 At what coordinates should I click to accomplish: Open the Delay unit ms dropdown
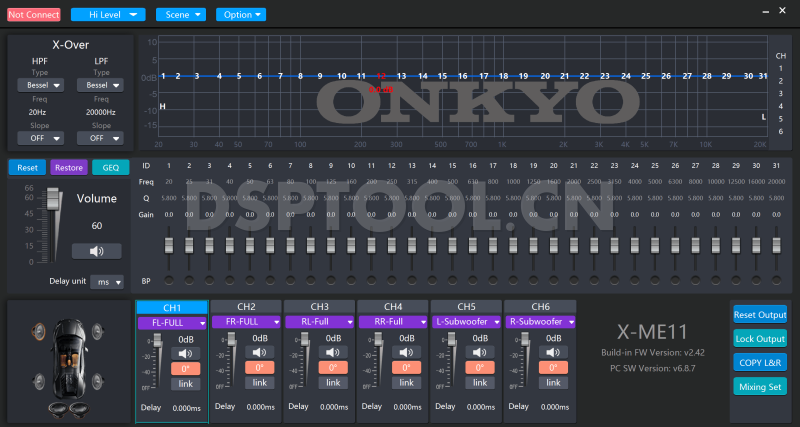pyautogui.click(x=105, y=282)
